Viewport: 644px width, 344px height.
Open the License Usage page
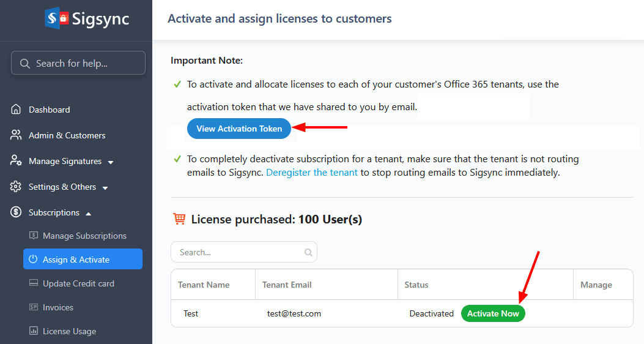(69, 331)
